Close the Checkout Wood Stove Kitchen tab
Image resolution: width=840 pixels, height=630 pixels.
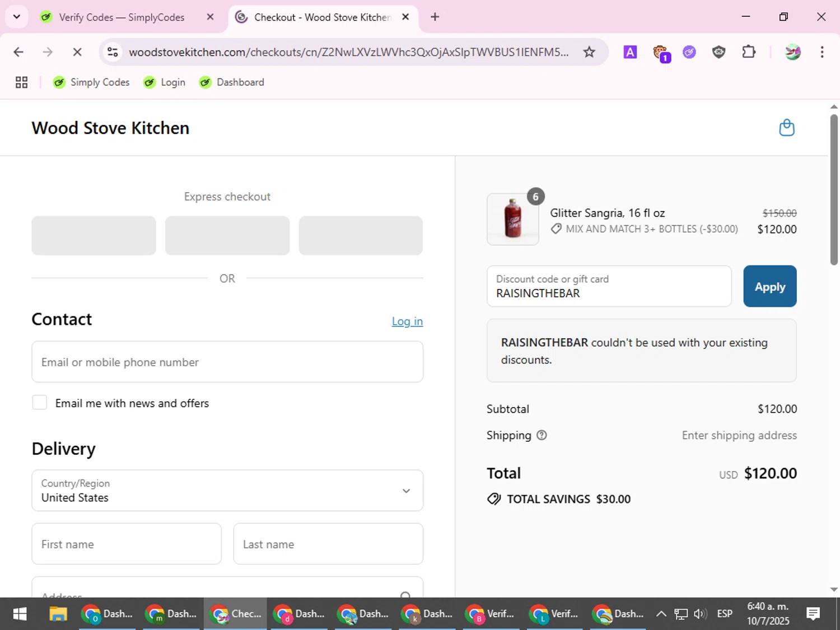pyautogui.click(x=405, y=17)
